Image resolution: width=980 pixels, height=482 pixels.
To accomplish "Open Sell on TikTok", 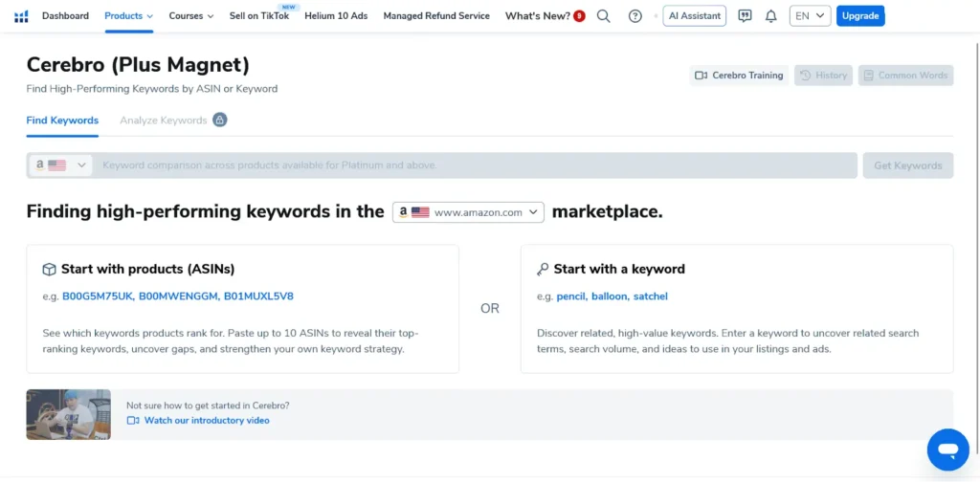I will (x=259, y=16).
